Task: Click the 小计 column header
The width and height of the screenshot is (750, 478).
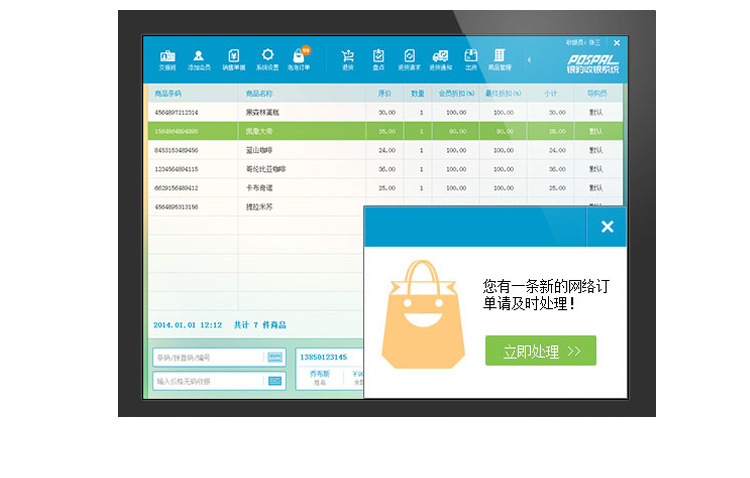Action: pos(550,93)
